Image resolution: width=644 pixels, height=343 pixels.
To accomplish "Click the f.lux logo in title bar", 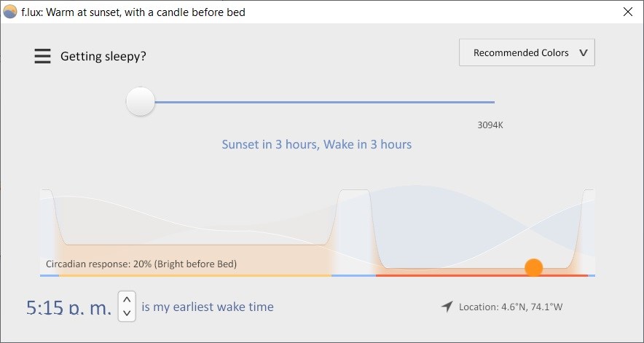I will [x=10, y=12].
